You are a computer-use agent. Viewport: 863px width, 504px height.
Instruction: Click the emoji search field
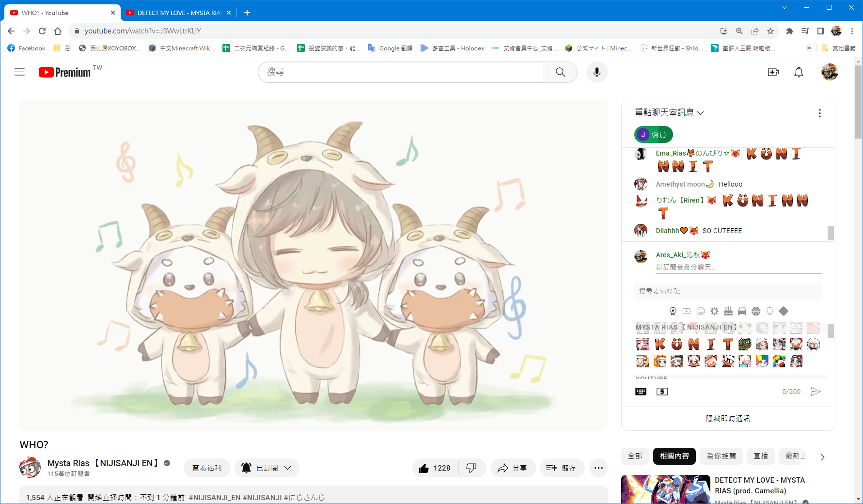point(728,291)
